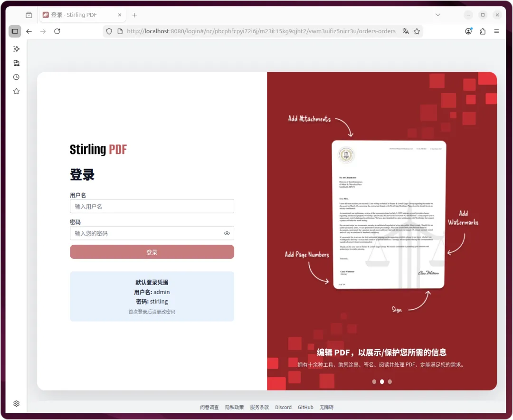This screenshot has width=513, height=420.
Task: Open the 问卷调查 survey link
Action: 209,407
